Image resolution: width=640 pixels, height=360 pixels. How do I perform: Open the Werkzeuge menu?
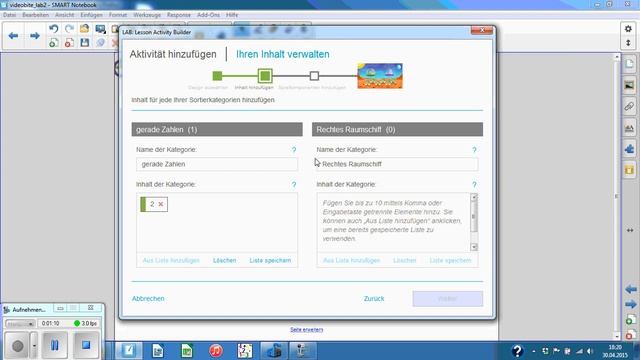(x=147, y=15)
